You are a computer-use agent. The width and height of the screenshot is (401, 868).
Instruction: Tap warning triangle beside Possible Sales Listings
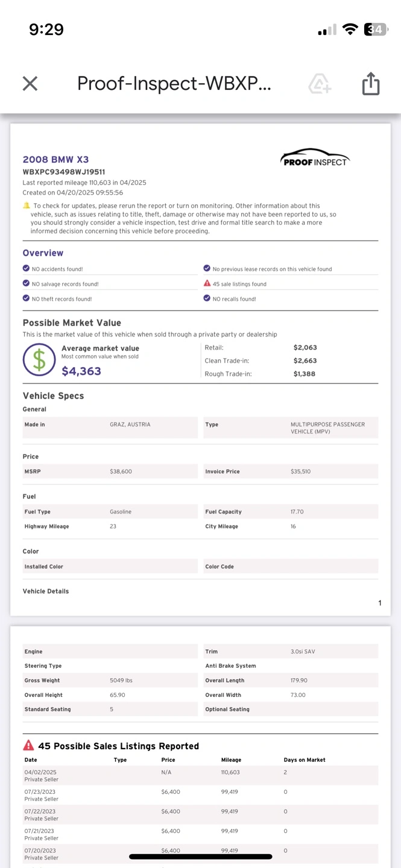(28, 746)
